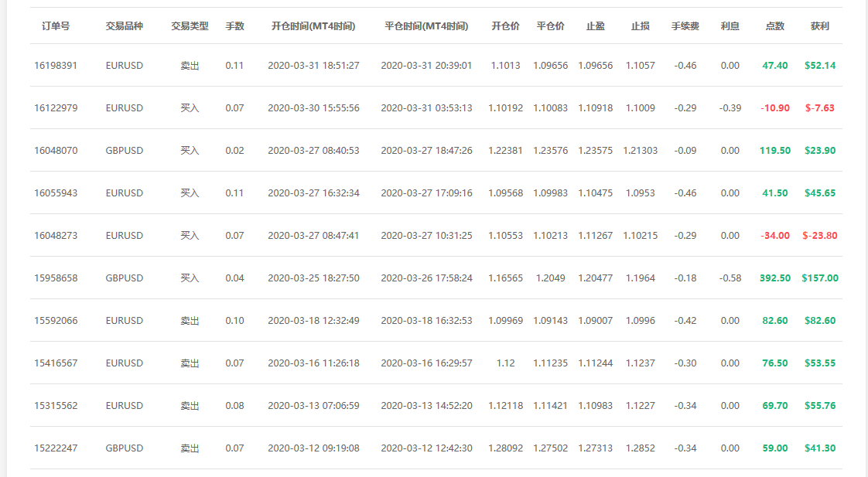868x477 pixels.
Task: Click loss value $-7.63
Action: tap(820, 108)
